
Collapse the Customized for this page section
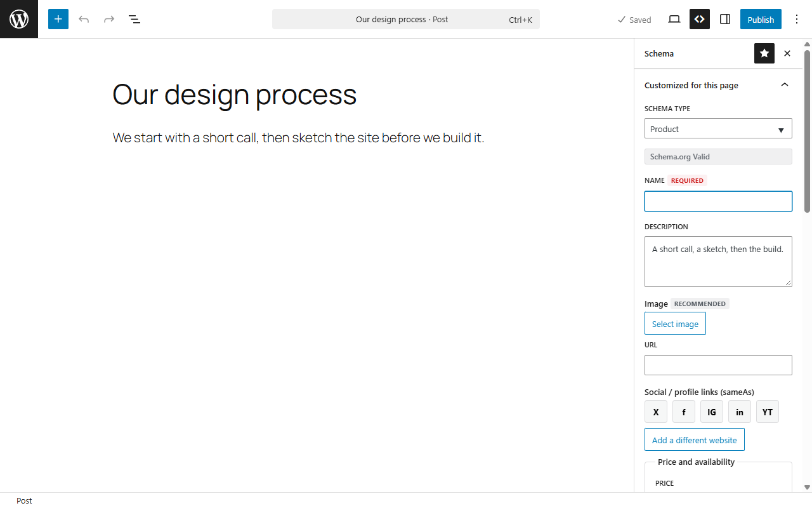[x=718, y=85]
